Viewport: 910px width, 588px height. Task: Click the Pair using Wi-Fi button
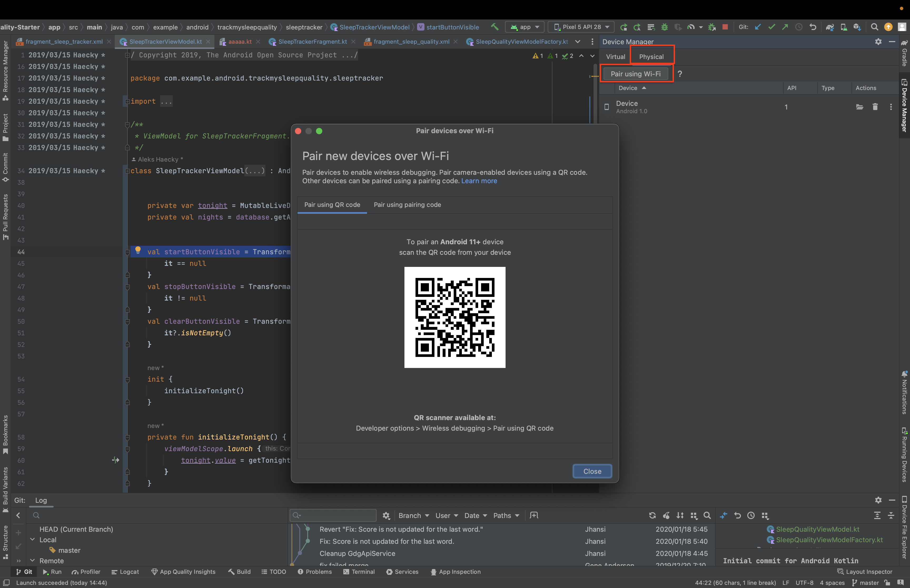click(635, 74)
